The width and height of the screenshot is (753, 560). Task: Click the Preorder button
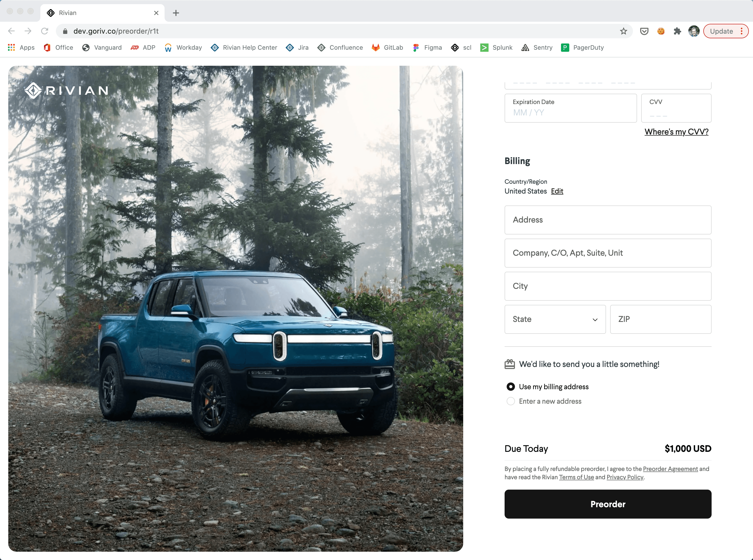click(607, 504)
